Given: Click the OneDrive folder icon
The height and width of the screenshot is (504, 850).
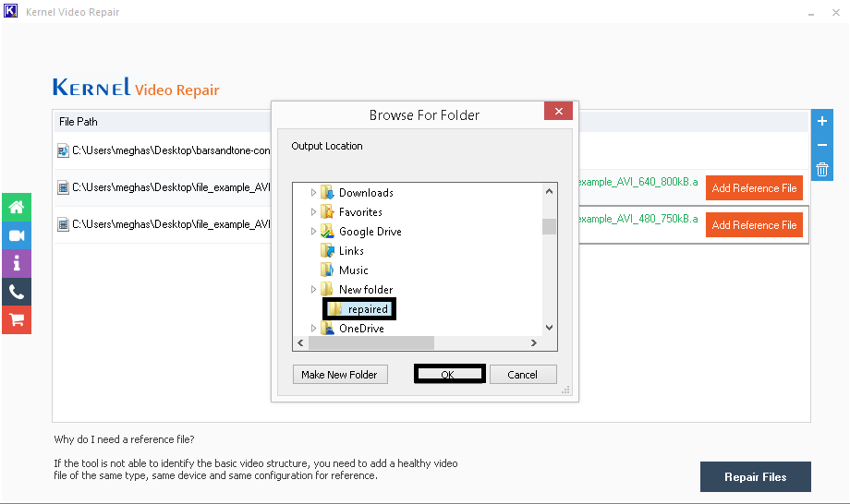Looking at the screenshot, I should point(327,328).
